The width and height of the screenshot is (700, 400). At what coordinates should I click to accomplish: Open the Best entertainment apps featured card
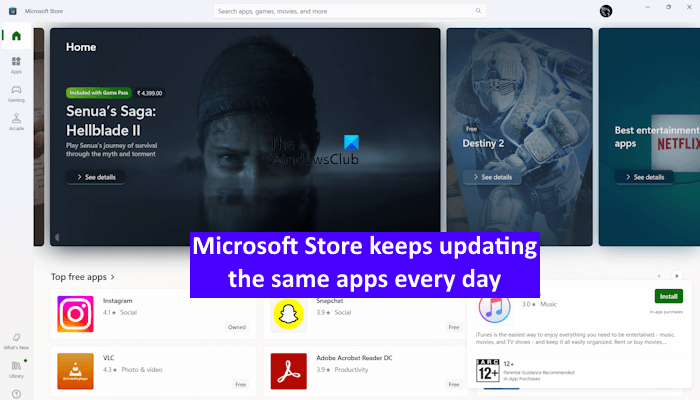pyautogui.click(x=649, y=137)
